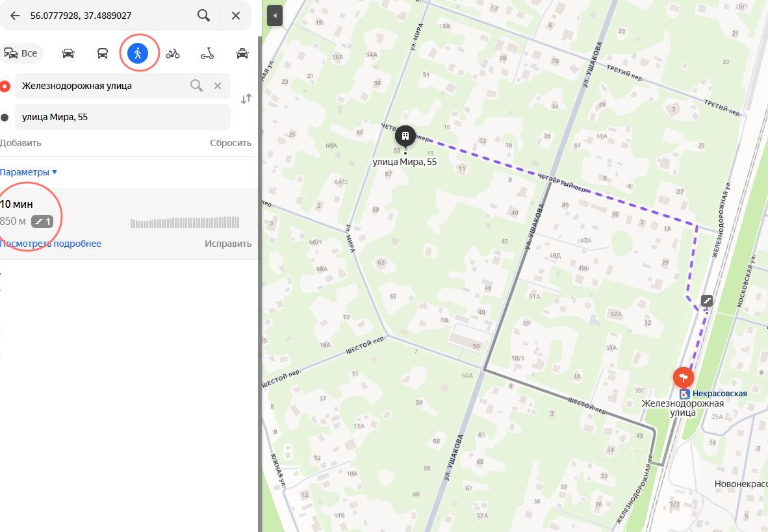768x532 pixels.
Task: Click the stairs badge in route summary
Action: (x=42, y=222)
